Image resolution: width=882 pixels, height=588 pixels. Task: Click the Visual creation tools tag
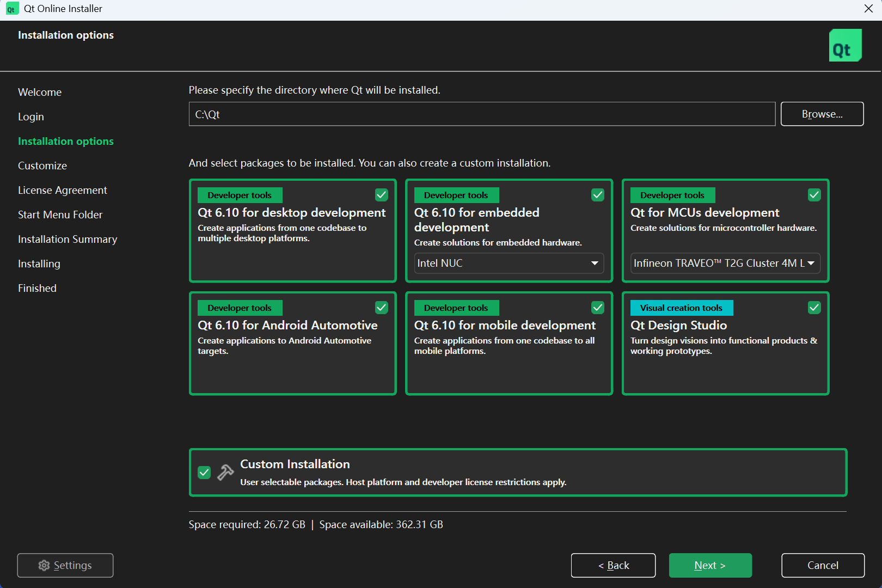tap(682, 308)
